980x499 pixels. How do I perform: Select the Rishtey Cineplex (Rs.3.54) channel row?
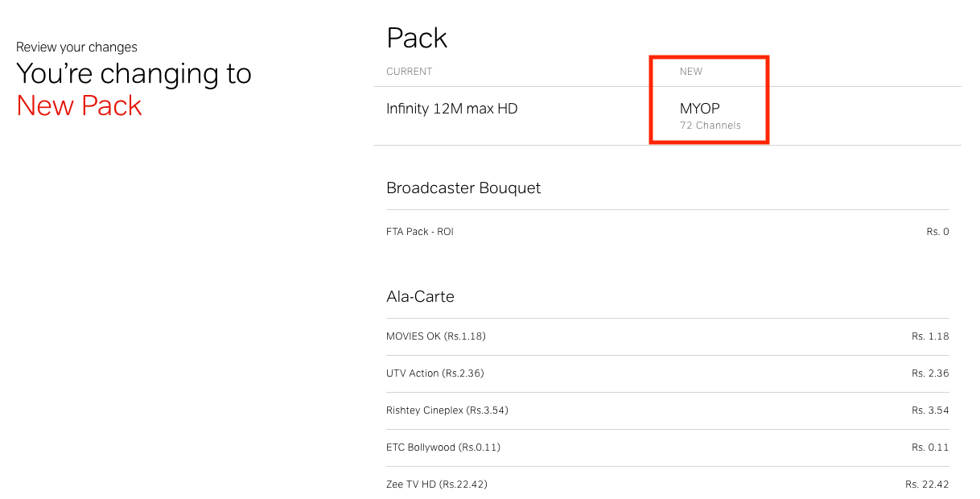tap(668, 410)
